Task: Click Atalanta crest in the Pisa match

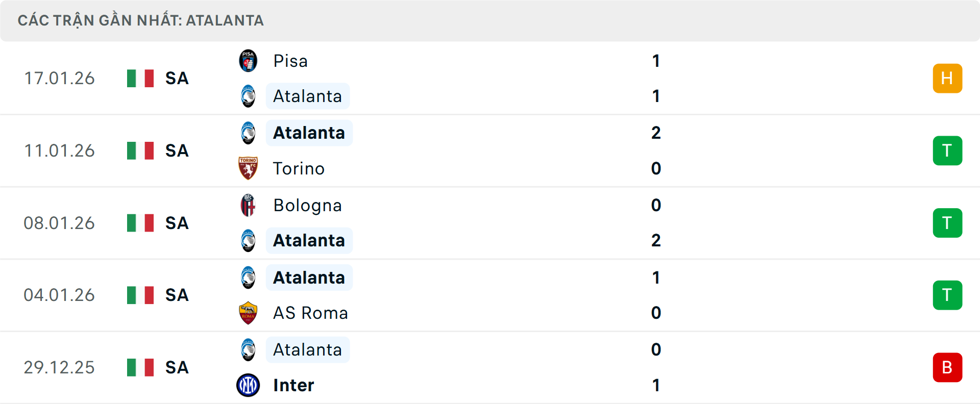Action: (x=248, y=96)
